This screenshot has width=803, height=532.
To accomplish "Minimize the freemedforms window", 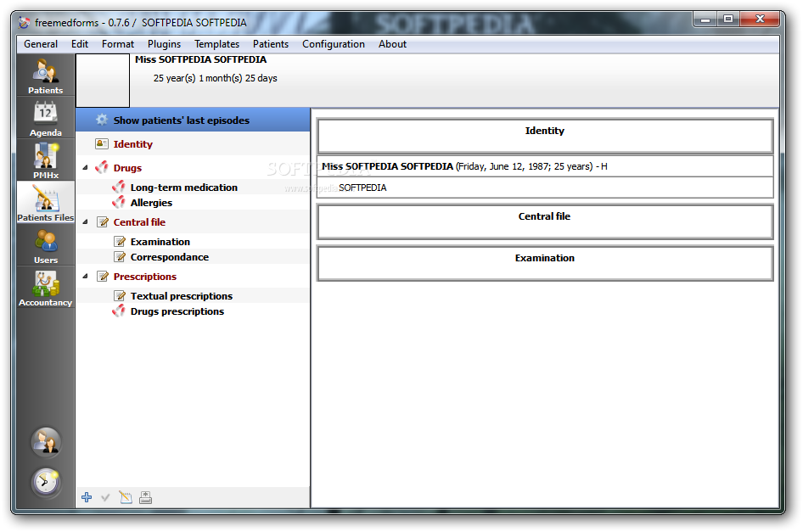I will (705, 20).
